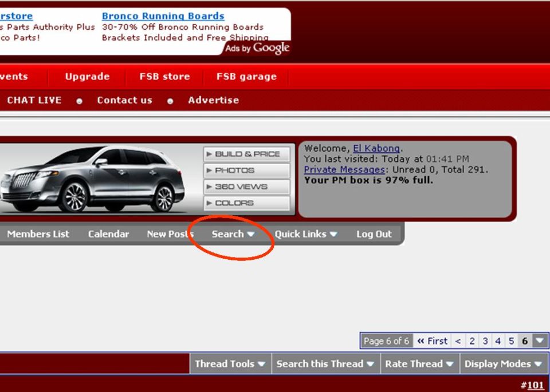Click the BUILD & PRICE ad button
Screen dimensions: 550x392
point(246,154)
